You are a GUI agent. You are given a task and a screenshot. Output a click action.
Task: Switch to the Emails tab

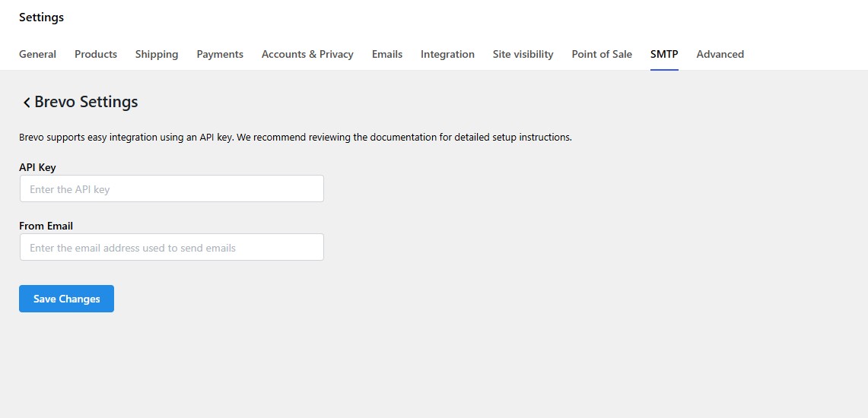[x=387, y=54]
